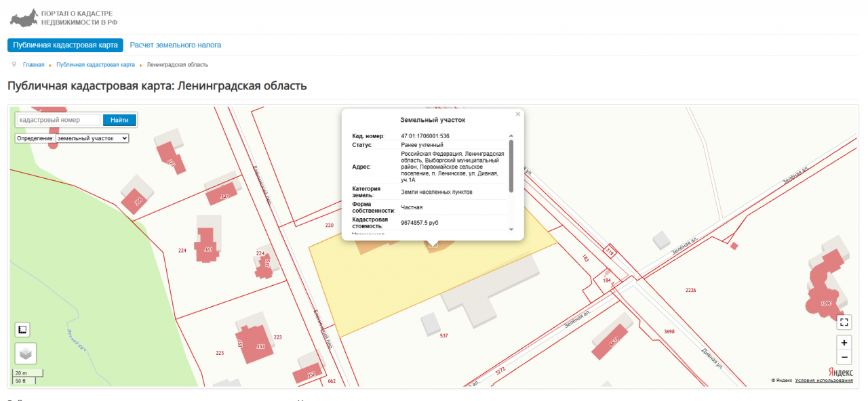Close the Земельный участок info popup
Viewport: 868px width, 401px height.
tap(518, 114)
